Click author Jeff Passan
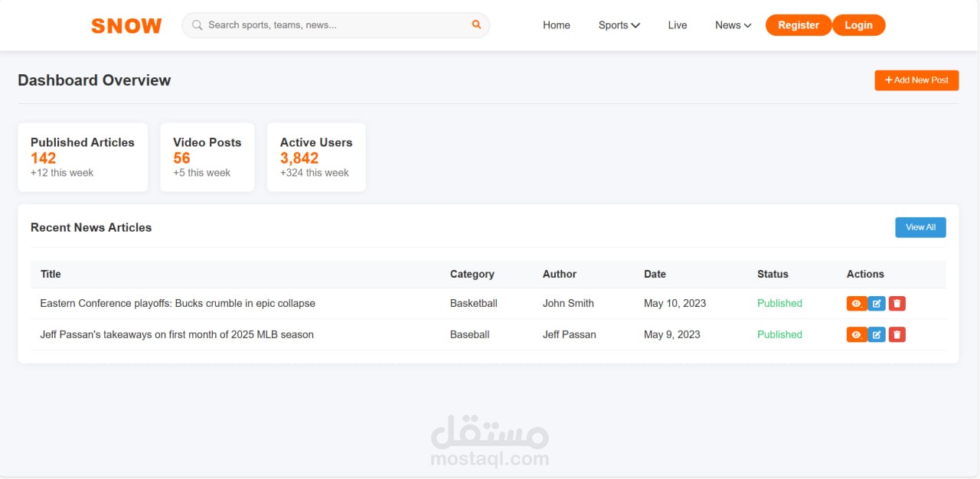980x479 pixels. [x=570, y=334]
